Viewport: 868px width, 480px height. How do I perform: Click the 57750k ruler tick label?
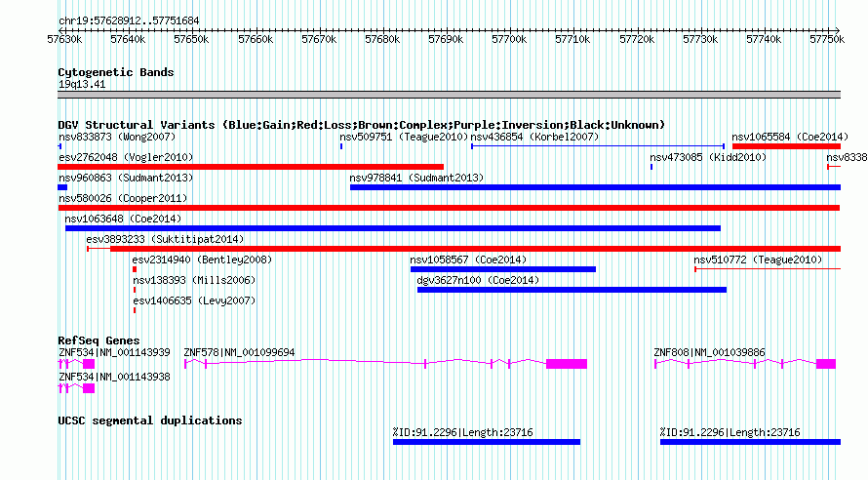pyautogui.click(x=827, y=39)
